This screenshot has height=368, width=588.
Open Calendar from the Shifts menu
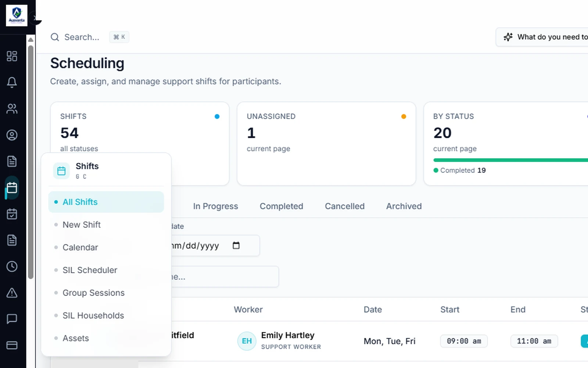(x=106, y=247)
